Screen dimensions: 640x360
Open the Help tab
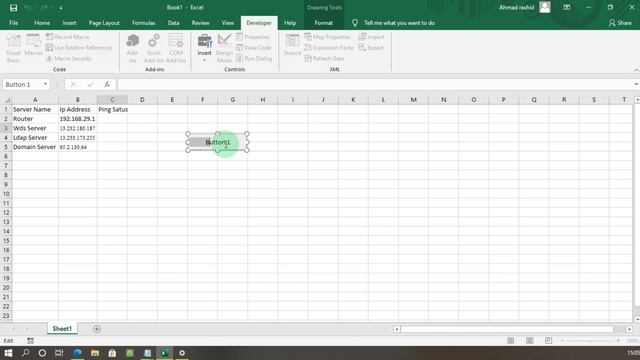pos(290,23)
